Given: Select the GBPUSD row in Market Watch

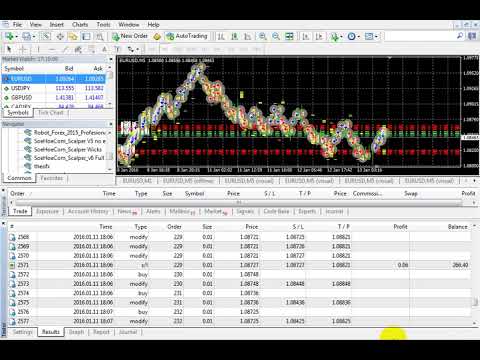Looking at the screenshot, I should coord(54,98).
